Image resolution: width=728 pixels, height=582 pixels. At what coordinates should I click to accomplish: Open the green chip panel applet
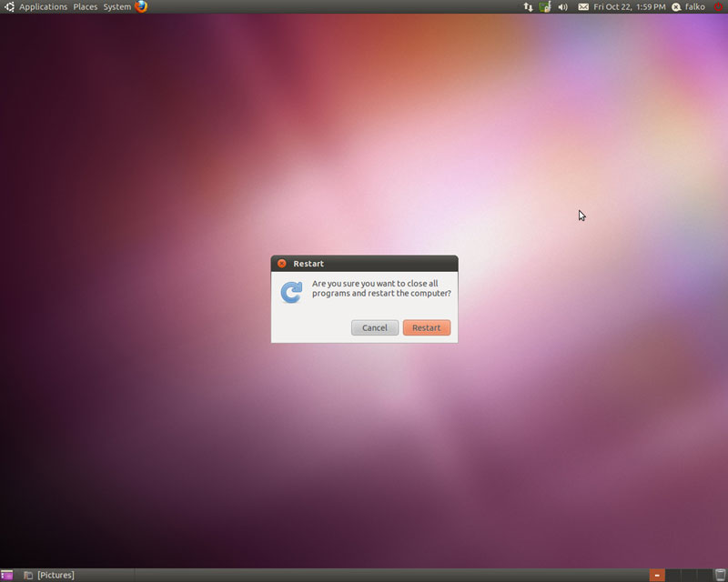[x=544, y=7]
